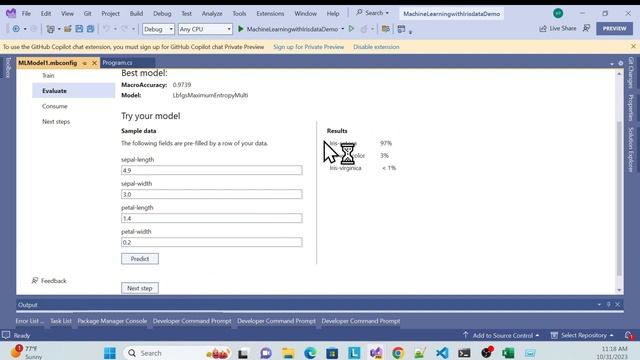Open the Task List tab
The image size is (640, 360).
click(x=61, y=321)
